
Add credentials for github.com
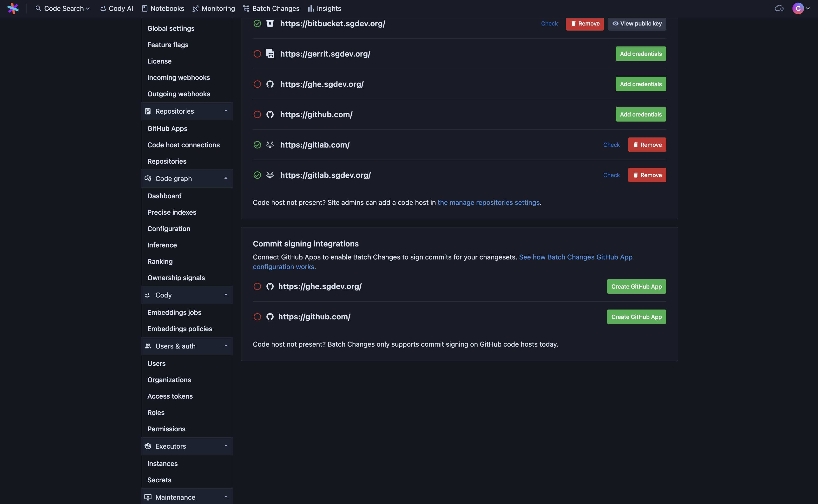click(x=640, y=114)
